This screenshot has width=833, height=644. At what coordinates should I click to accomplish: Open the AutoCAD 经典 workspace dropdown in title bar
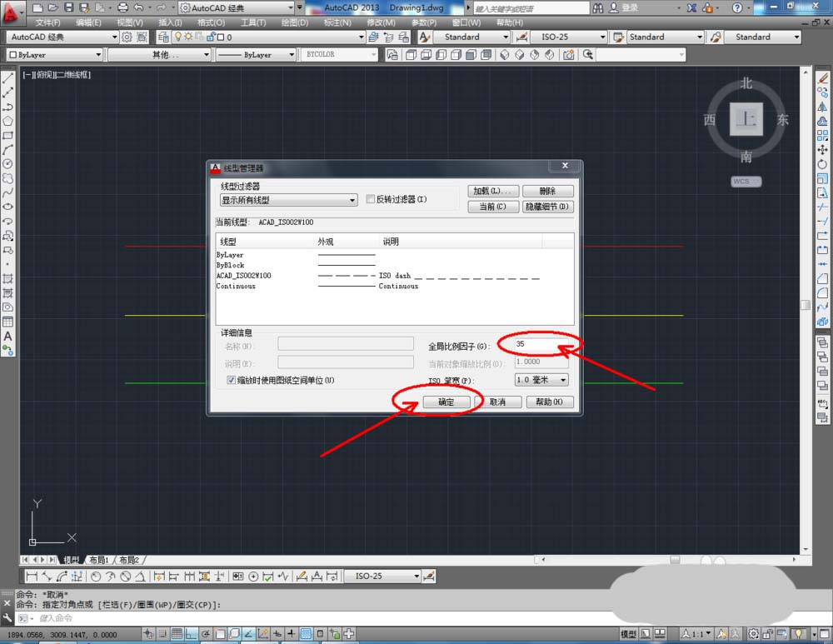[237, 7]
